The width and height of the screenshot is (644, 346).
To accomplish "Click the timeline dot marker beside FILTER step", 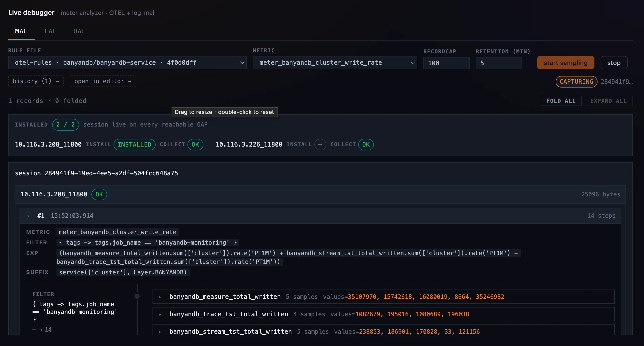I will 137,296.
